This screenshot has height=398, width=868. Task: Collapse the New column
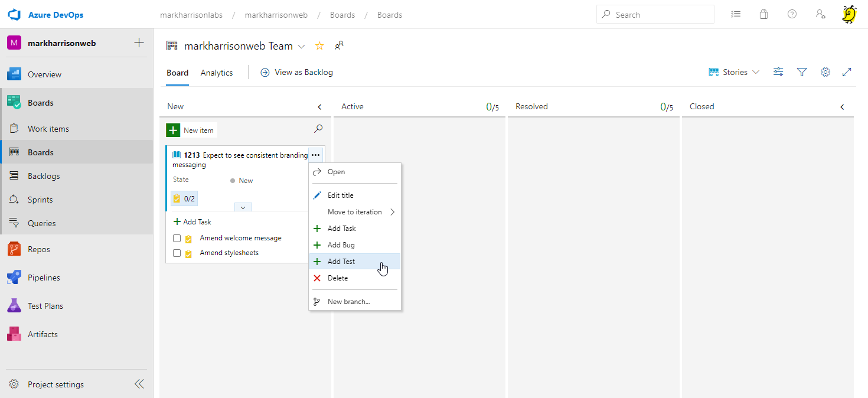pyautogui.click(x=319, y=107)
